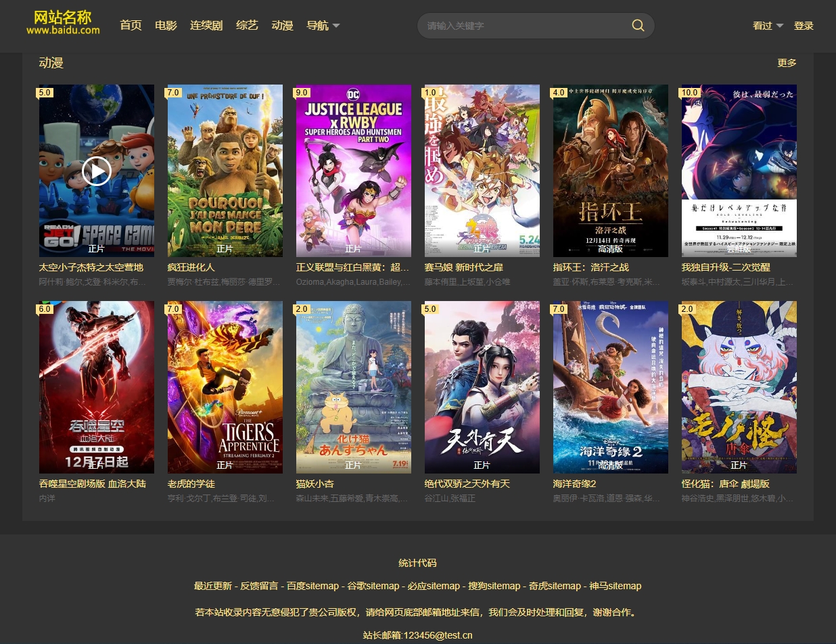Open 赛马娘 新时代之扉 poster
The image size is (836, 644).
pos(482,170)
